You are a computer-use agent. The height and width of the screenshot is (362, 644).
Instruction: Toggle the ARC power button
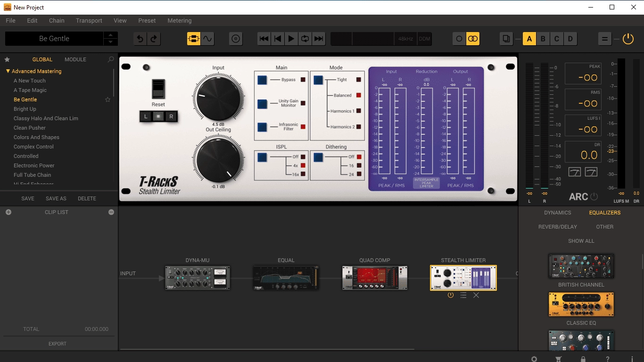point(594,197)
